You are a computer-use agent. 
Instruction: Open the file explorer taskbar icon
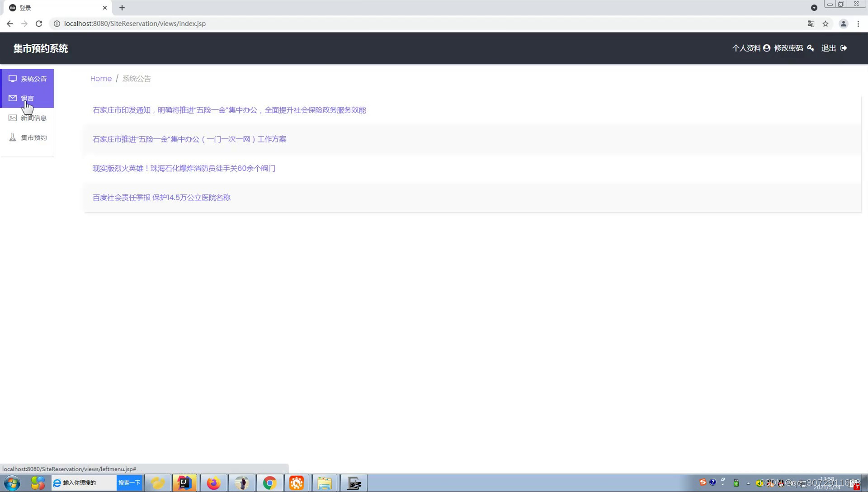pos(325,483)
